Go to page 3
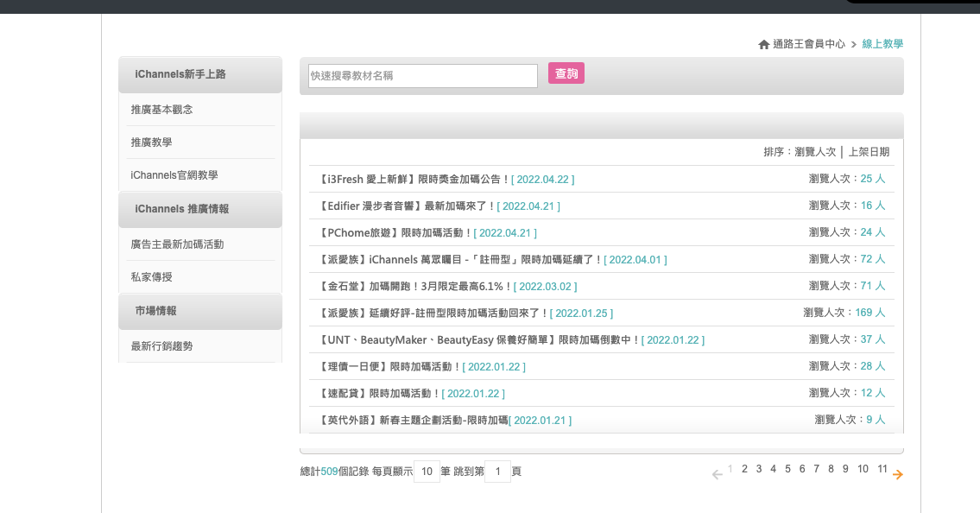980x513 pixels. click(x=759, y=469)
